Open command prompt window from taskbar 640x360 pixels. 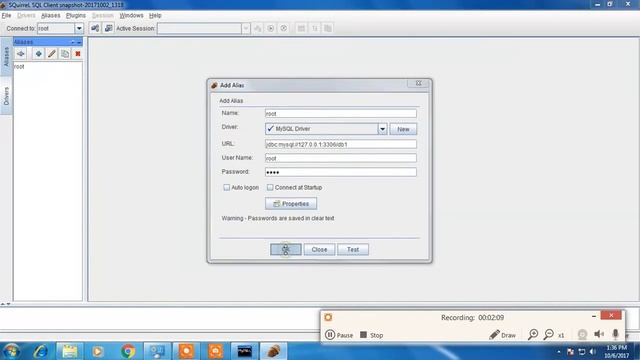click(244, 351)
